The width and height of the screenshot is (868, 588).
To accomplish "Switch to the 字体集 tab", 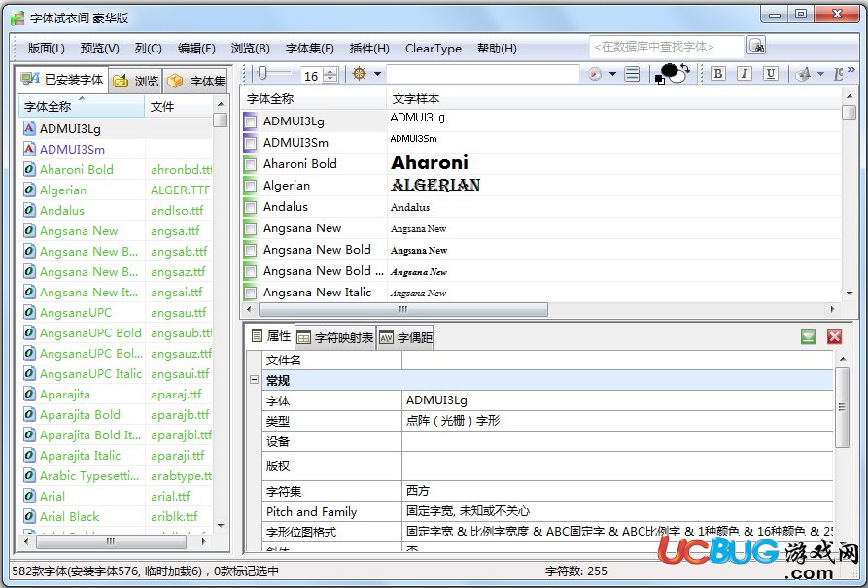I will [196, 81].
